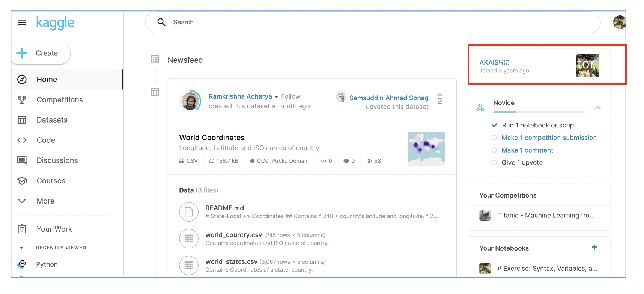
Task: Click the Novice progress bar
Action: click(x=539, y=112)
